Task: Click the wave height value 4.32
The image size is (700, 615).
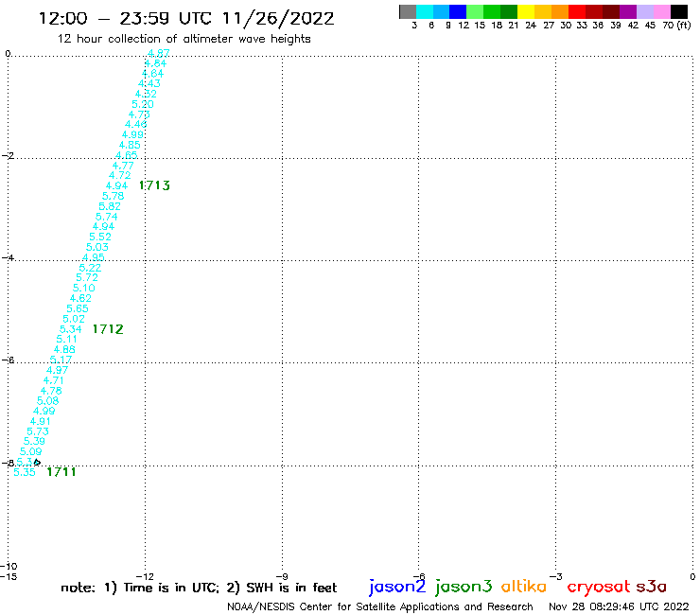Action: pyautogui.click(x=146, y=94)
